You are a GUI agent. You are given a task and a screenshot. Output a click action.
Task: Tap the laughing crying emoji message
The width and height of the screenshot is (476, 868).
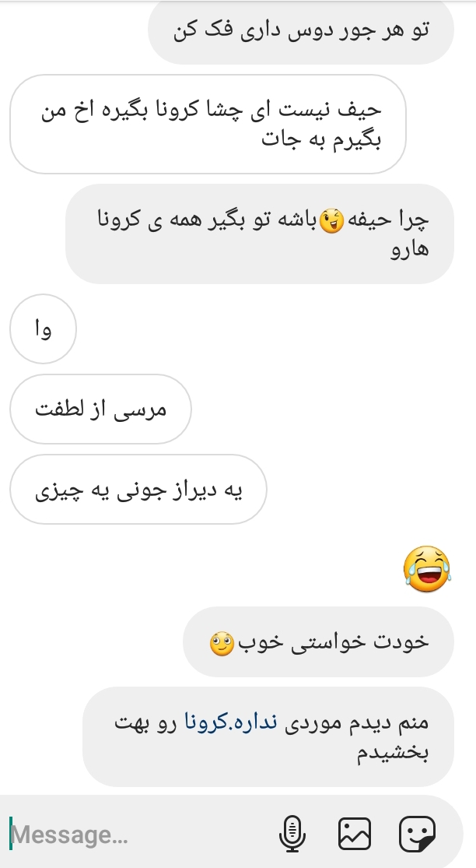tap(427, 569)
